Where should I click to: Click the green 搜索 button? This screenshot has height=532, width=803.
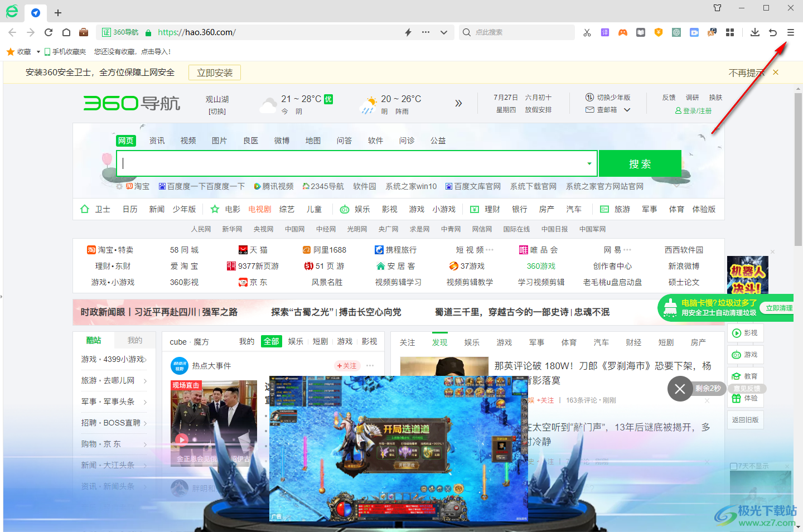click(x=640, y=163)
